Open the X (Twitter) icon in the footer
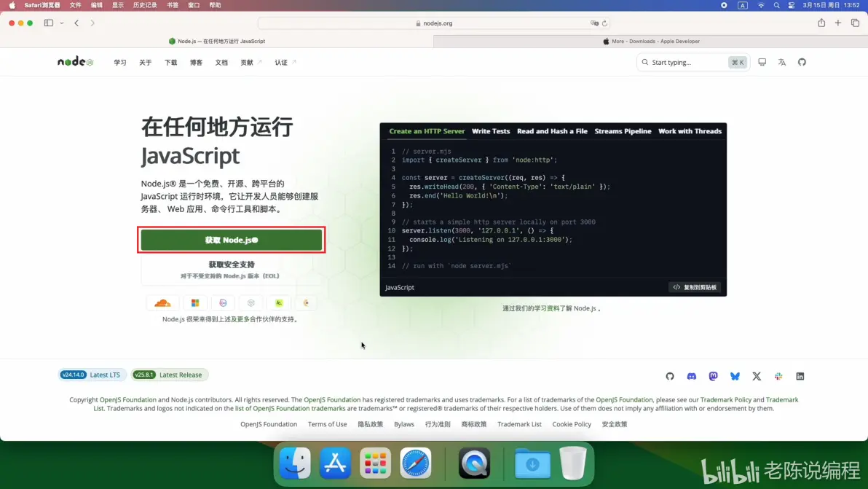This screenshot has width=868, height=489. (x=756, y=376)
